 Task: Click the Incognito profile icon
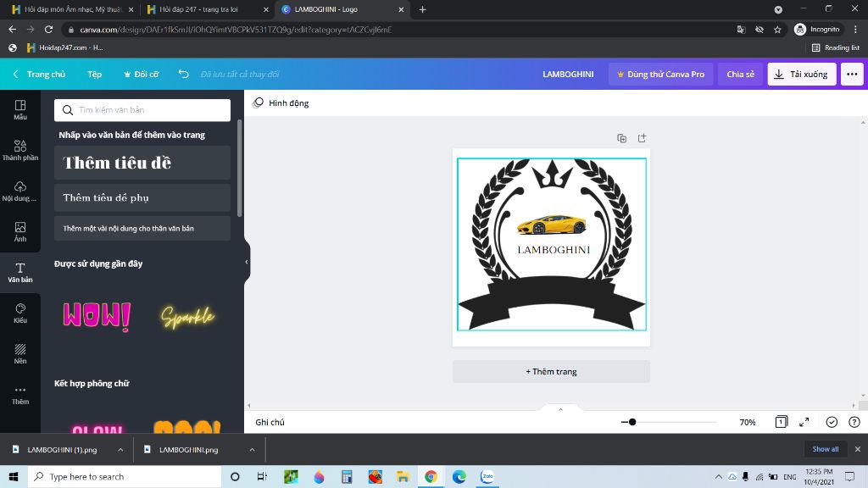pyautogui.click(x=817, y=30)
